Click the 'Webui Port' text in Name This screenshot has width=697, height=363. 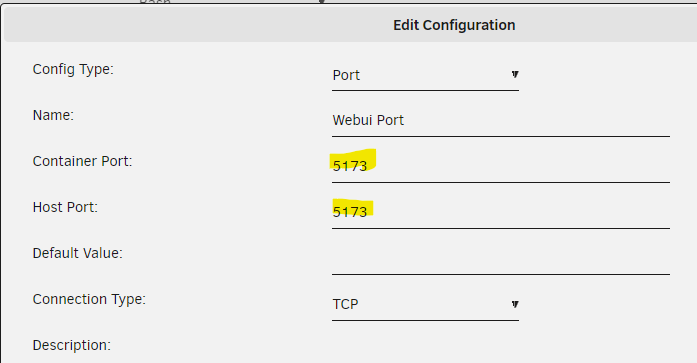pyautogui.click(x=368, y=120)
